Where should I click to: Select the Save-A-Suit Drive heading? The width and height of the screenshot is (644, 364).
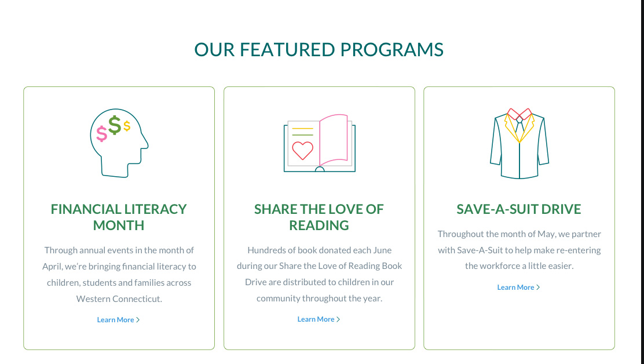(519, 209)
